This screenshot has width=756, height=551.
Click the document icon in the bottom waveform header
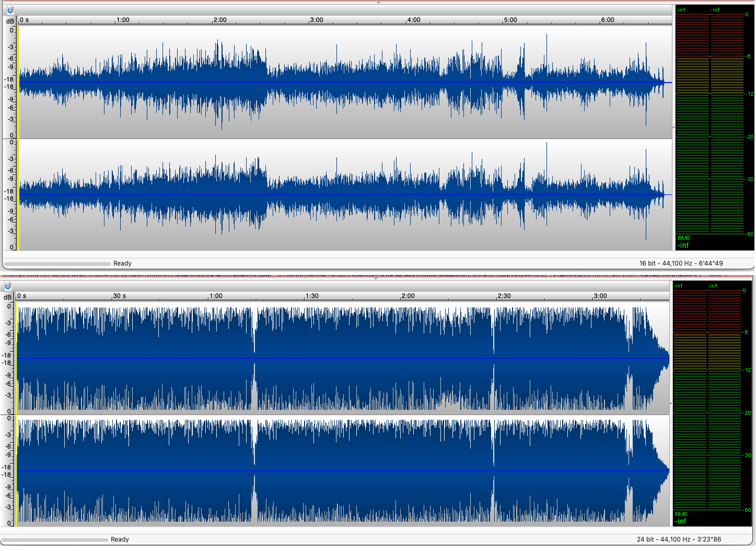pos(8,286)
